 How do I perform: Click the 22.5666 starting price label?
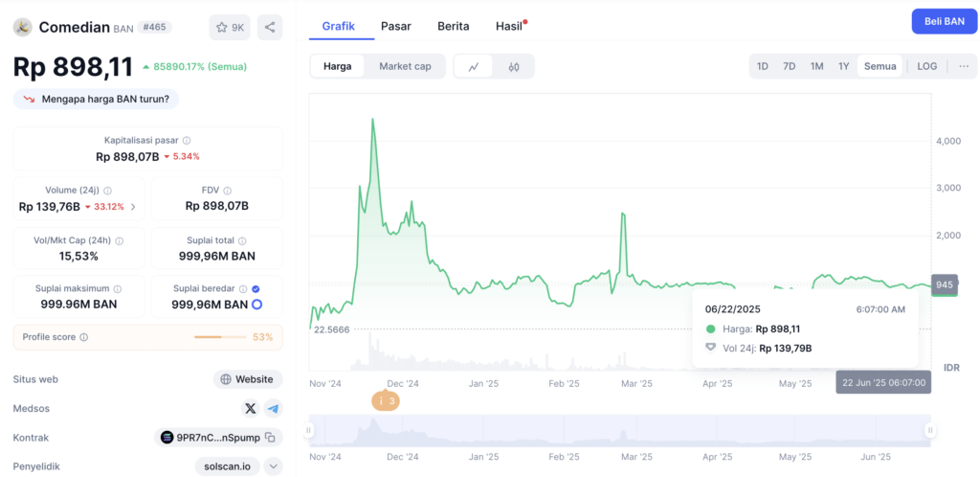[x=332, y=329]
